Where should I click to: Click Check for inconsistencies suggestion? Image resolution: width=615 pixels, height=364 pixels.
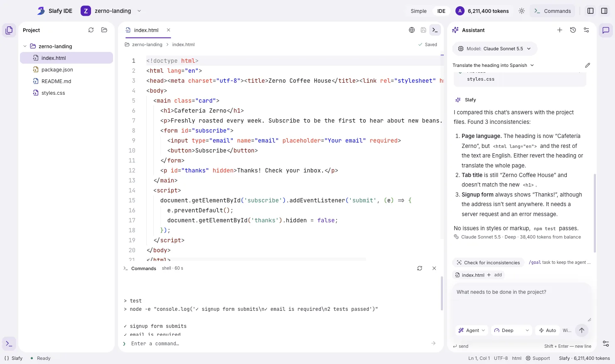pyautogui.click(x=488, y=263)
